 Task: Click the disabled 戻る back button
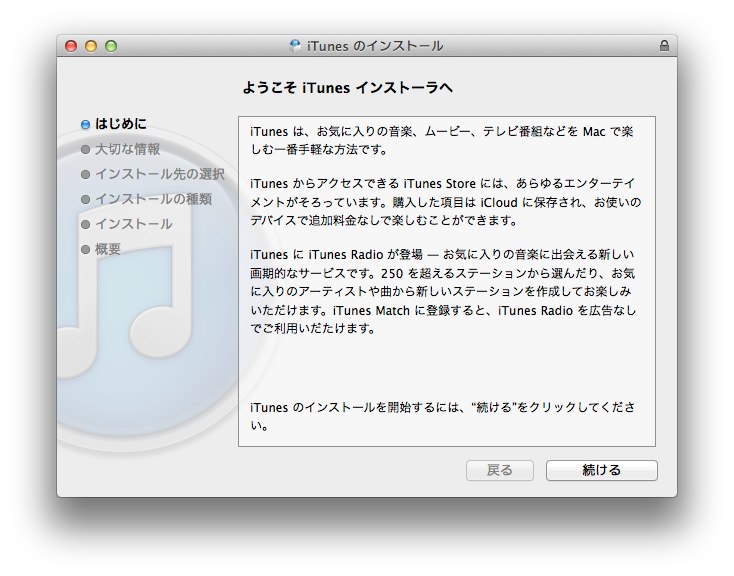tap(499, 470)
